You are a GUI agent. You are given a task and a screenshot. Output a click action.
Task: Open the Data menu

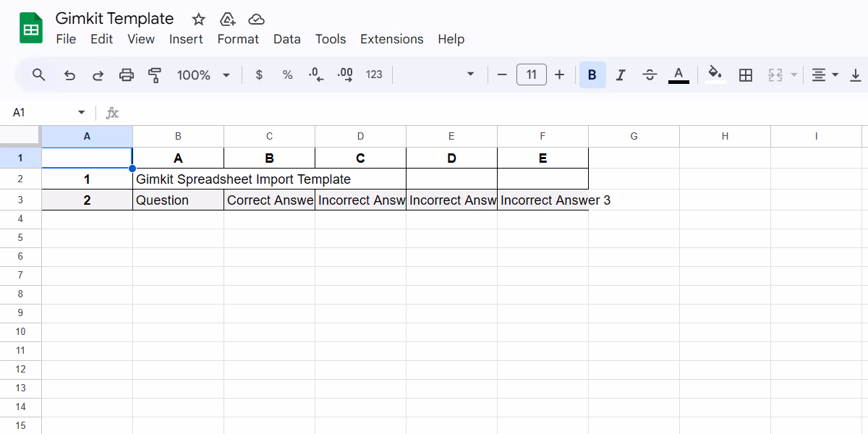coord(287,39)
